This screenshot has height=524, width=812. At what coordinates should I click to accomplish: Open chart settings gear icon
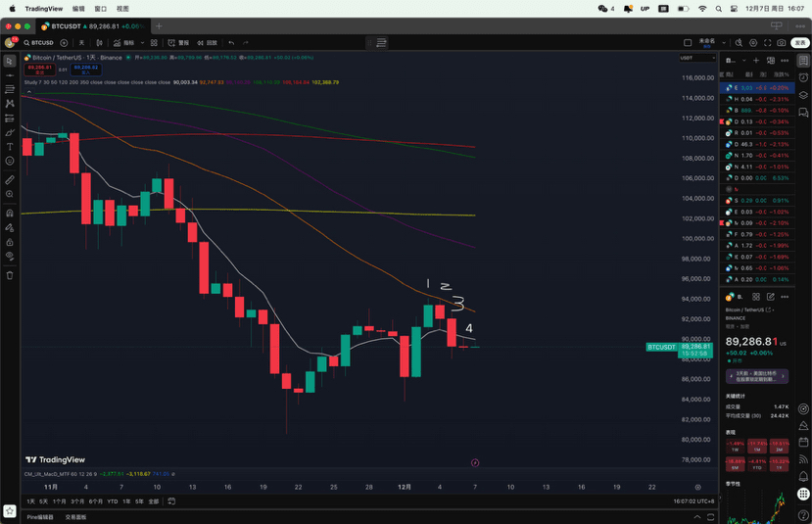coord(753,43)
